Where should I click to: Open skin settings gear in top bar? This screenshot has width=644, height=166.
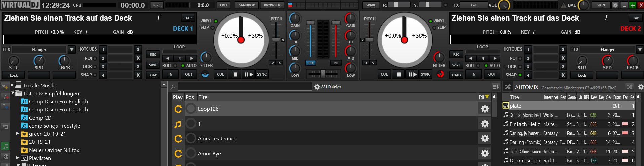(x=615, y=5)
